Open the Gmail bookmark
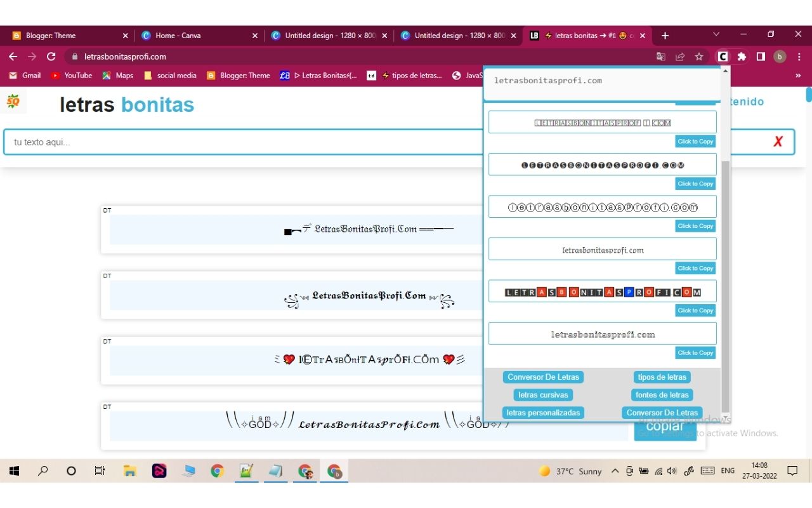The height and width of the screenshot is (508, 812). coord(25,75)
